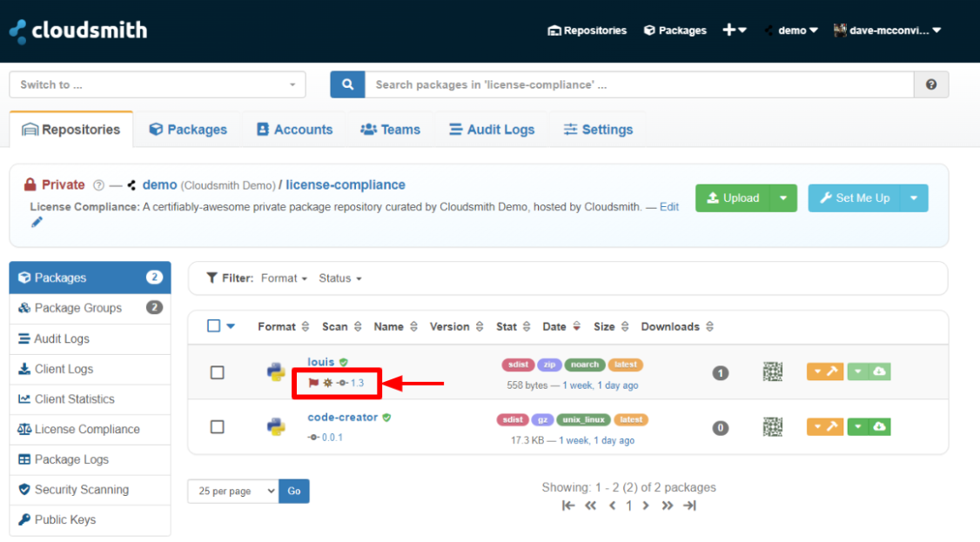Check the louis package checkbox
Screen dimensions: 980x542
217,372
